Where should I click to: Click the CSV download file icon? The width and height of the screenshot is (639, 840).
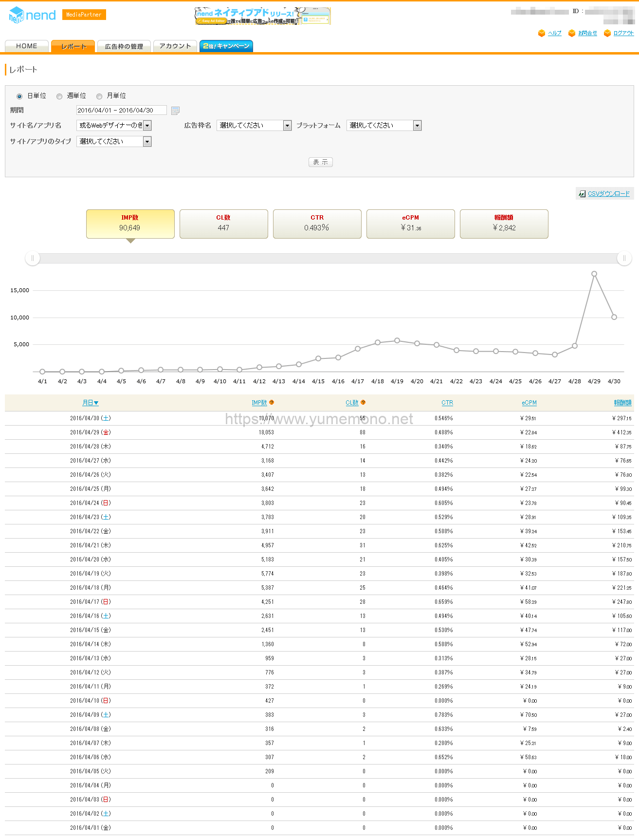click(x=582, y=194)
